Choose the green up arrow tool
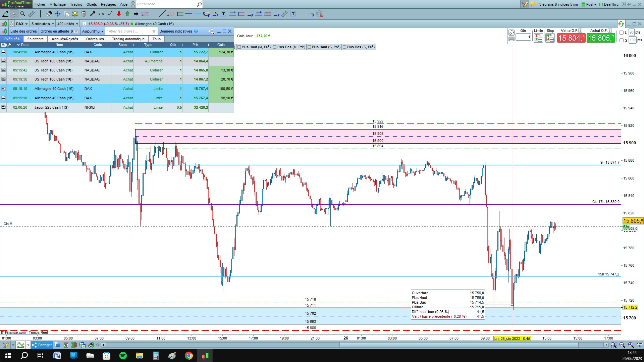644x362 pixels. (x=127, y=14)
